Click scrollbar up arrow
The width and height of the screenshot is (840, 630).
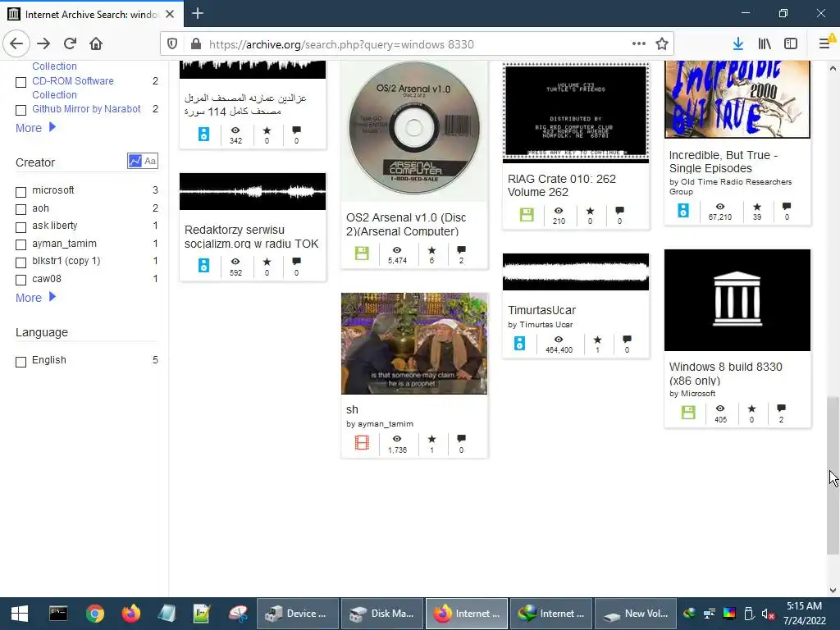click(x=833, y=68)
